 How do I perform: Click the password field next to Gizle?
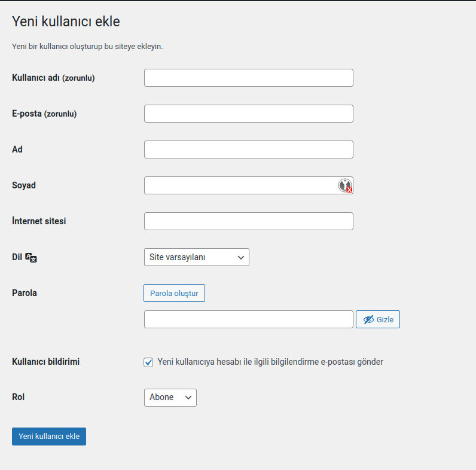click(248, 319)
